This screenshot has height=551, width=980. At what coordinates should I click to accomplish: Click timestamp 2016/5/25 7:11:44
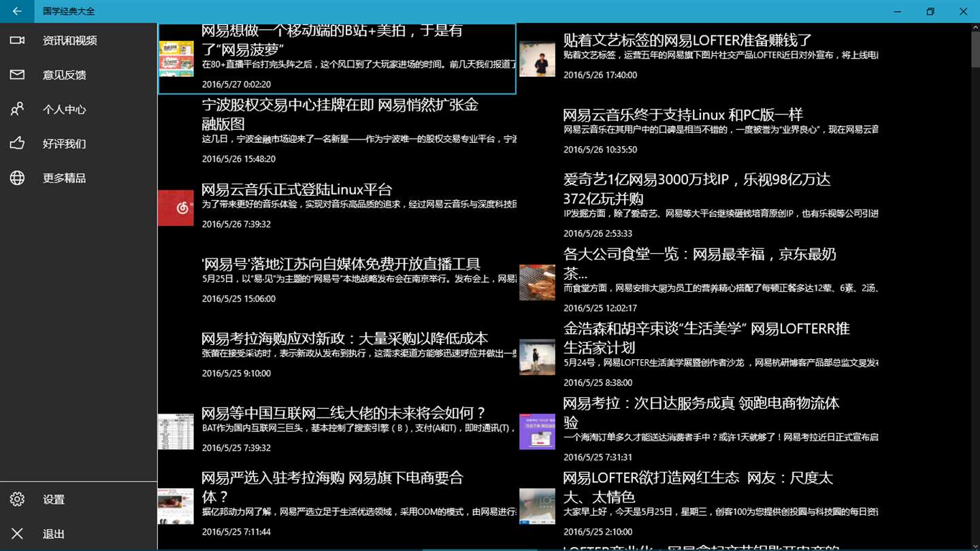[x=236, y=532]
